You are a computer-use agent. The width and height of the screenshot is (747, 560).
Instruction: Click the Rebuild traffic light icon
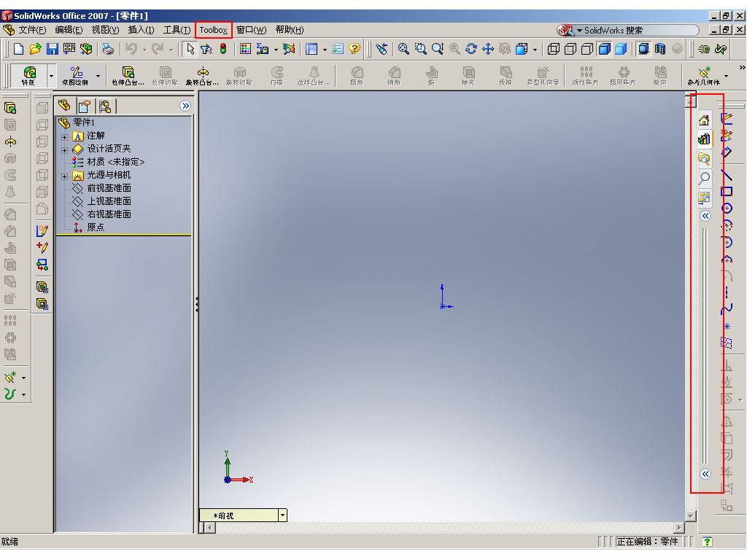(x=223, y=49)
